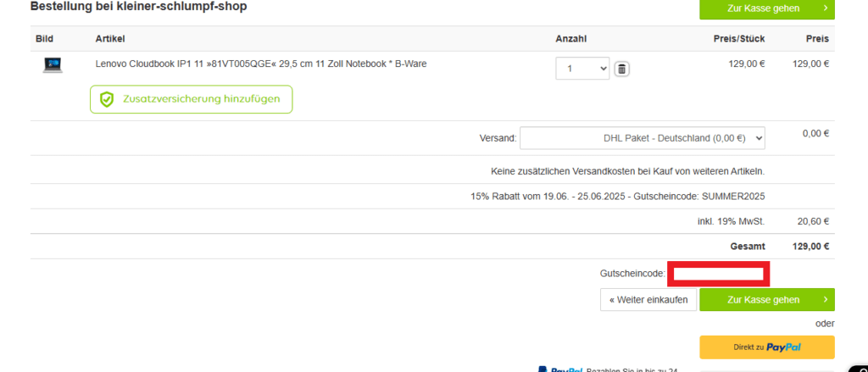This screenshot has width=868, height=372.
Task: Click the 0,00 € shipping cost value
Action: point(815,133)
